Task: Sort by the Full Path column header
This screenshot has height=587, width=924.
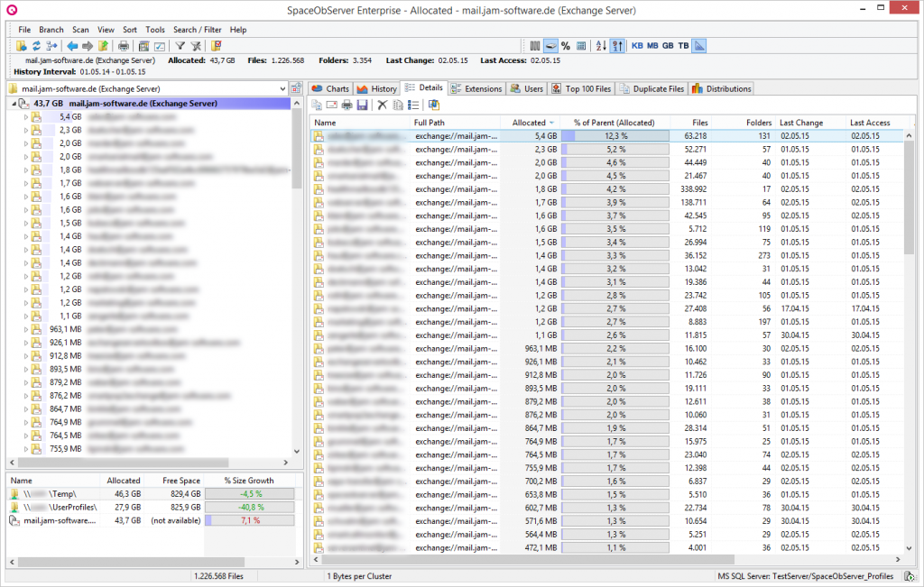Action: [455, 123]
